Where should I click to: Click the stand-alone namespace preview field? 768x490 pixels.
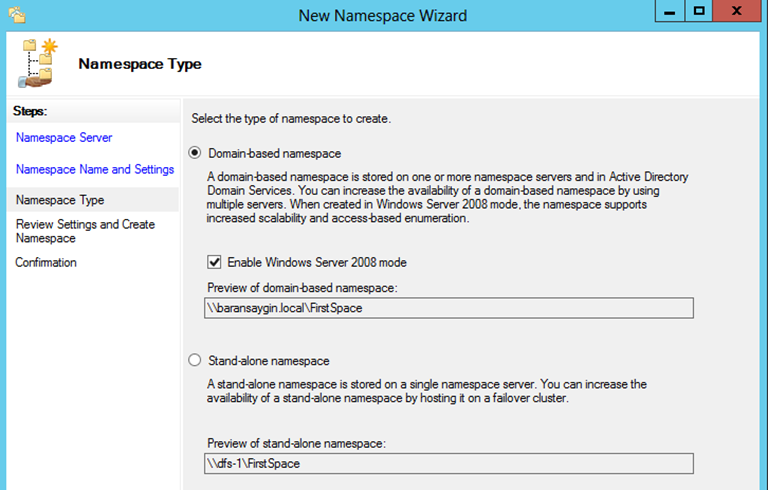tap(448, 463)
